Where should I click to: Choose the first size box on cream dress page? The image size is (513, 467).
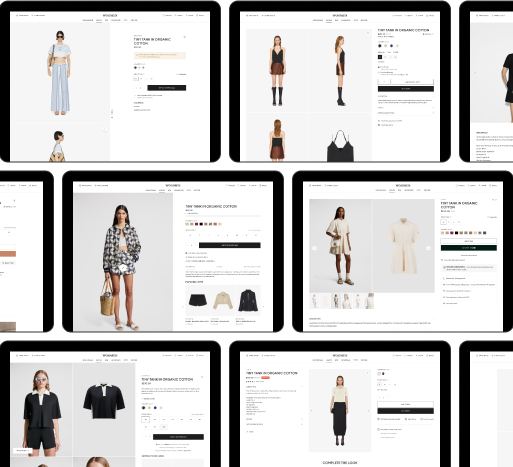[x=443, y=222]
